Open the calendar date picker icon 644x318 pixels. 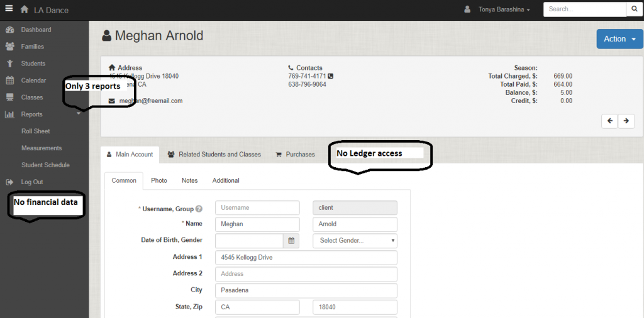click(x=291, y=240)
